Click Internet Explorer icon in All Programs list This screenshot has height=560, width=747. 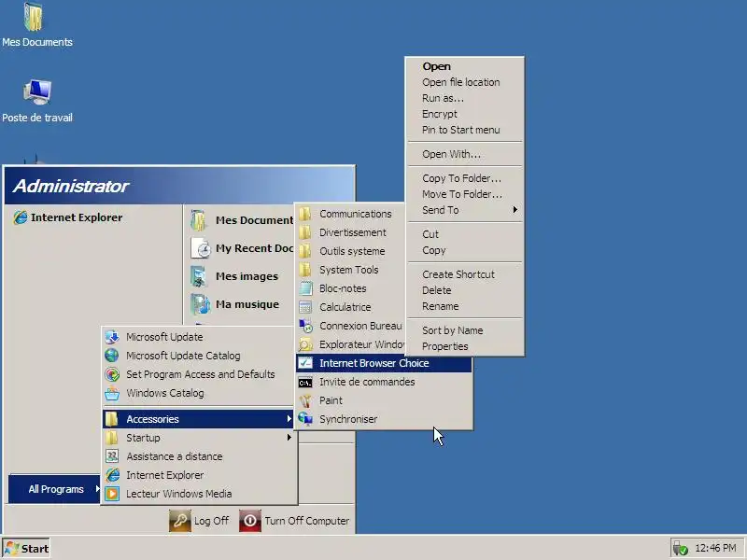112,475
